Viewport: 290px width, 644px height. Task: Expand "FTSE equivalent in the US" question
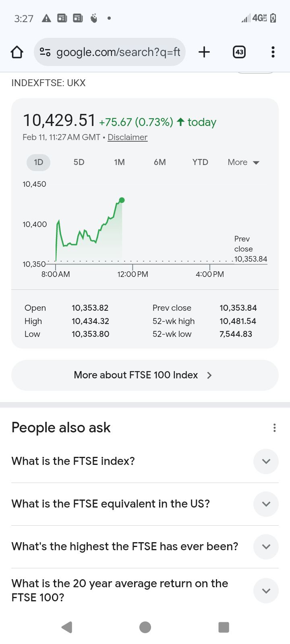[x=266, y=504]
